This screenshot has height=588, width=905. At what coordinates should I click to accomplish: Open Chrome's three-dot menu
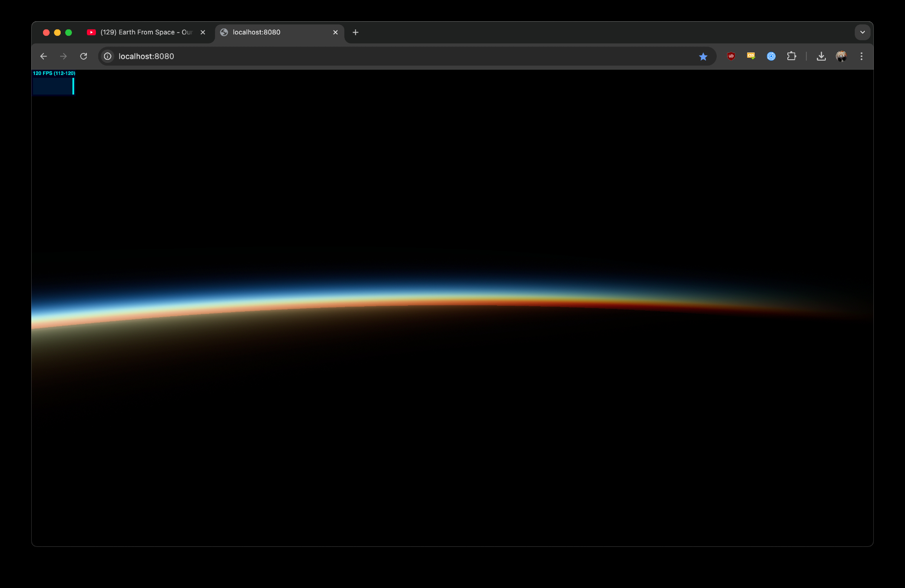tap(861, 56)
